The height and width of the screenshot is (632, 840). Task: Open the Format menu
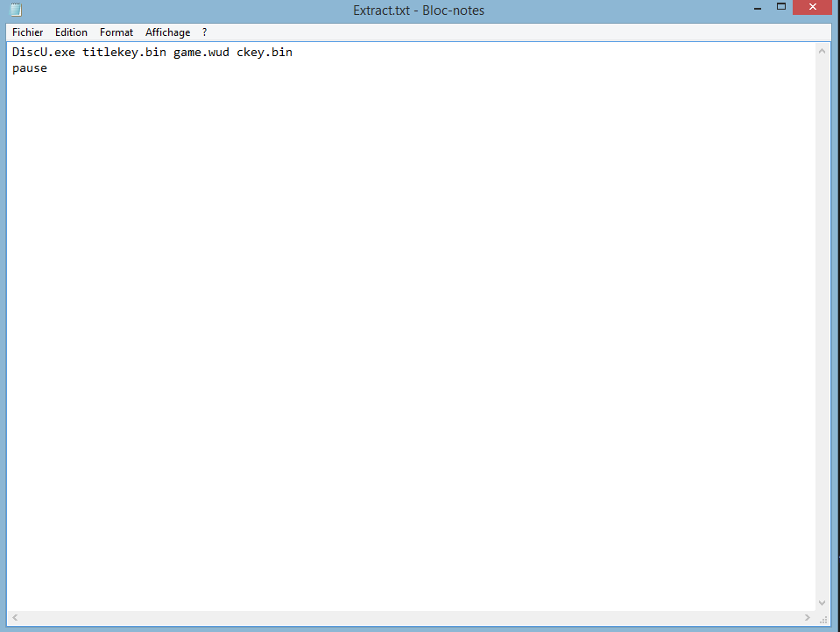[116, 32]
